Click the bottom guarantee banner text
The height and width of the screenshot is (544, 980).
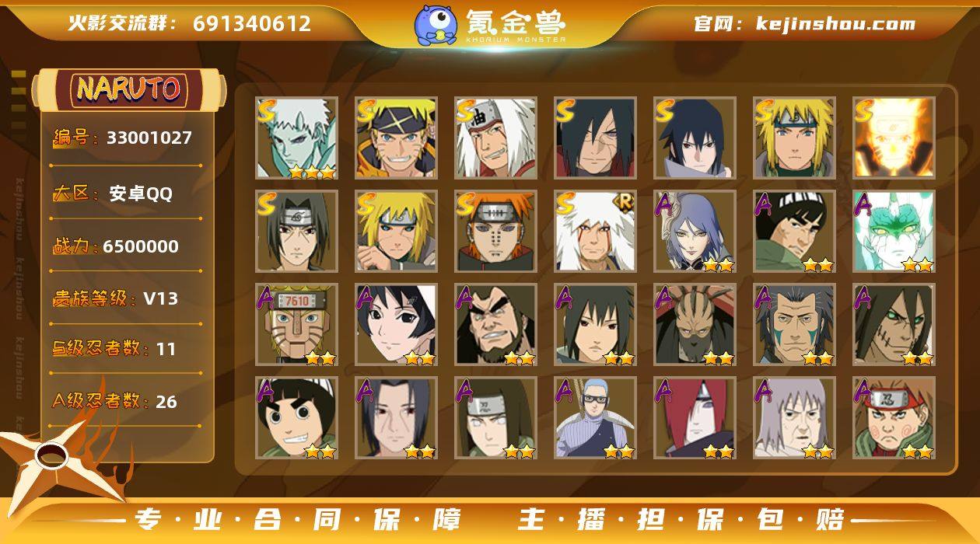pyautogui.click(x=490, y=519)
